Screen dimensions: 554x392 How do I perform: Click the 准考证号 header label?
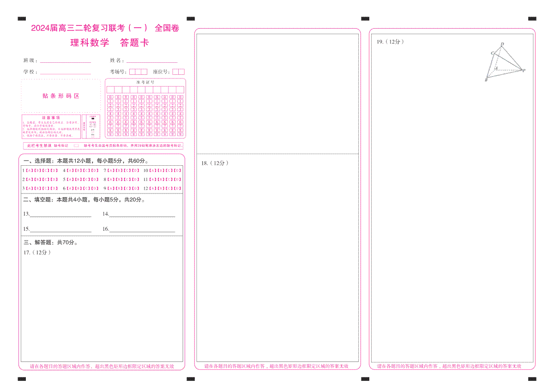click(x=145, y=82)
